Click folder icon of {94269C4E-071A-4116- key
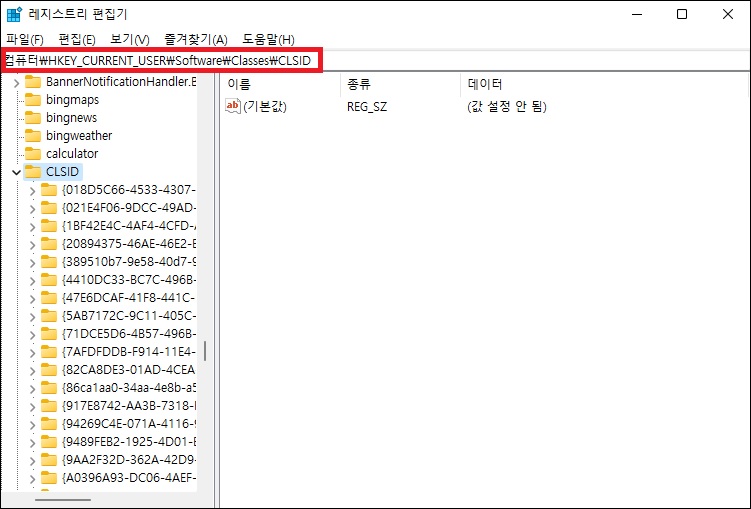The width and height of the screenshot is (751, 509). [48, 424]
